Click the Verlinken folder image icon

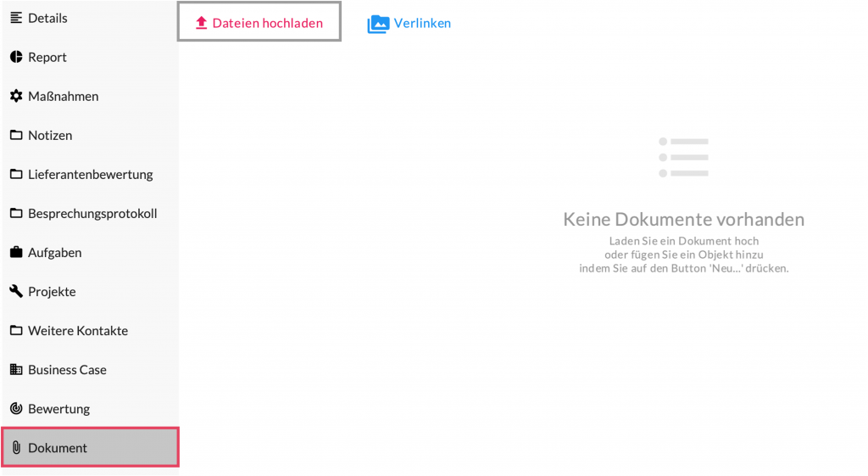pos(378,24)
